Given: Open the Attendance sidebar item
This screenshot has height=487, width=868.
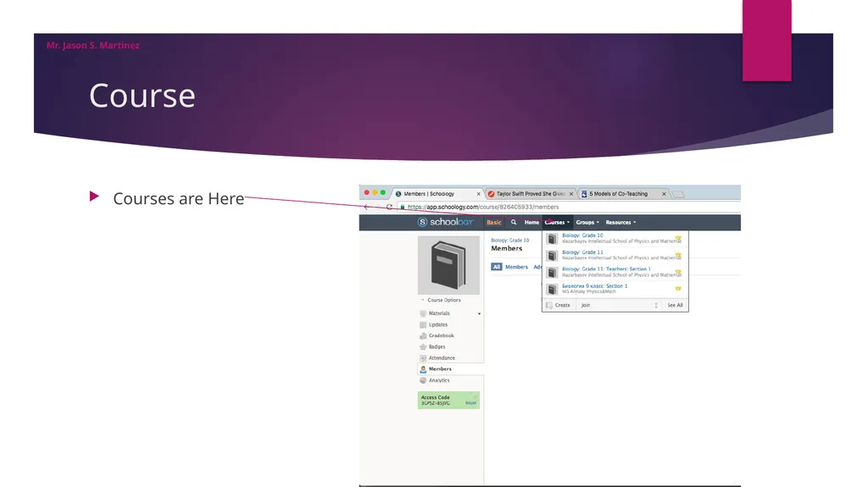Looking at the screenshot, I should [442, 358].
